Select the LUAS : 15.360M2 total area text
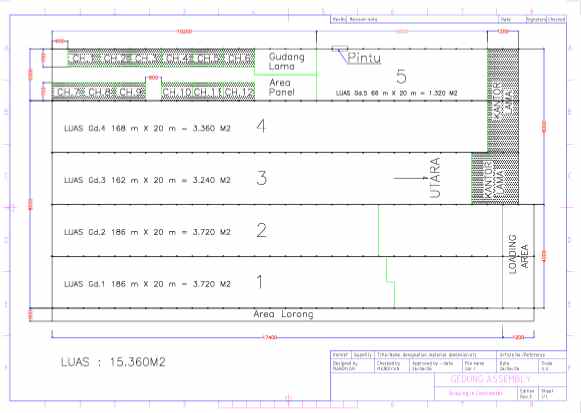Viewport: 581px width, 413px height. [113, 362]
